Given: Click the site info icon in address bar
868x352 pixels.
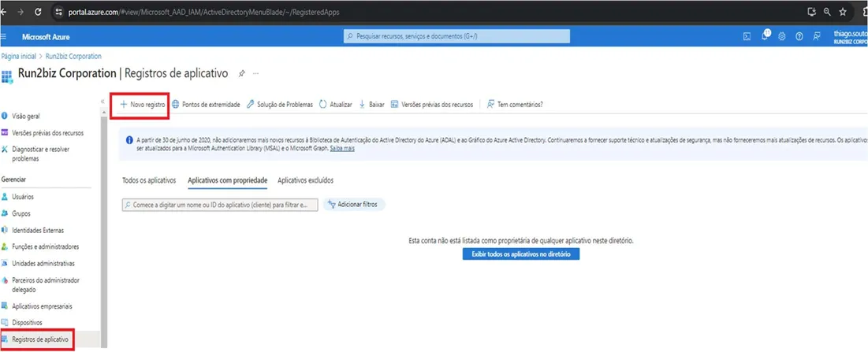Looking at the screenshot, I should pyautogui.click(x=59, y=12).
